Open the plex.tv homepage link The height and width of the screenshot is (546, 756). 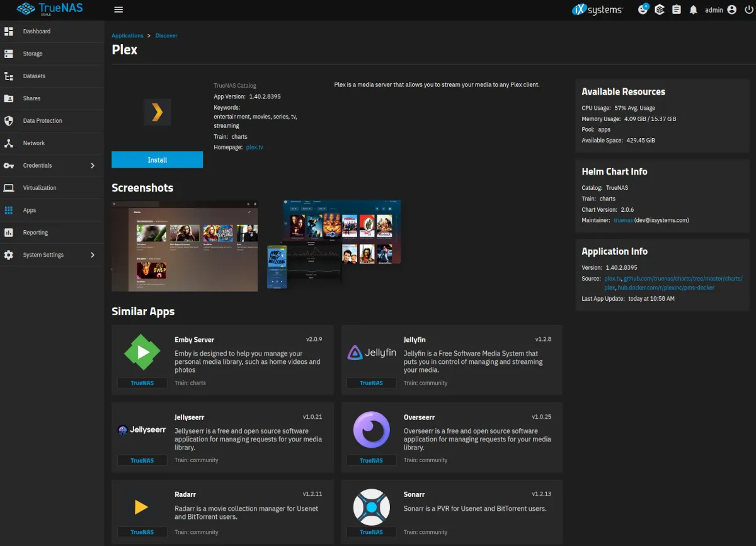254,147
